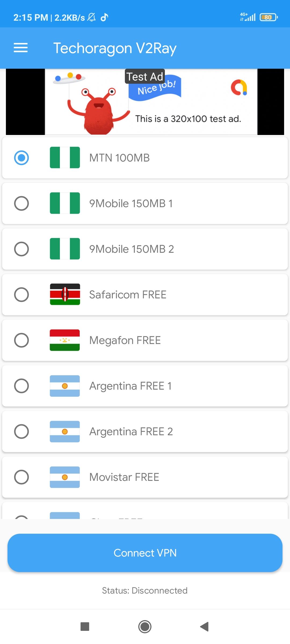Select the 9Mobile 150MB 1 radio button
Viewport: 290px width, 644px height.
coord(21,203)
